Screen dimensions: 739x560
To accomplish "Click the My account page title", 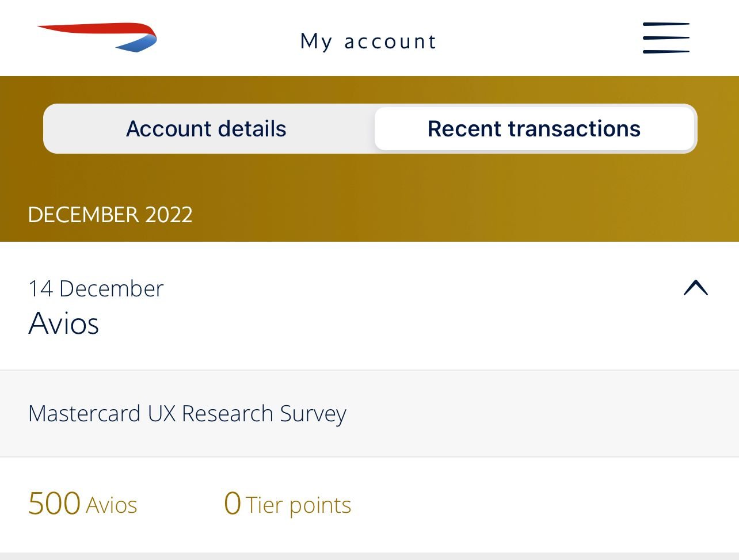I will pos(368,41).
